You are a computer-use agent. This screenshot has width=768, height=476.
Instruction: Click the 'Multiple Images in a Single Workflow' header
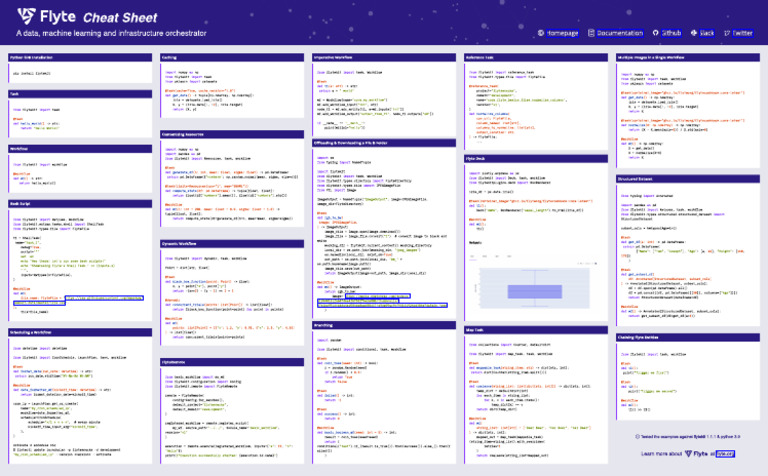(688, 57)
